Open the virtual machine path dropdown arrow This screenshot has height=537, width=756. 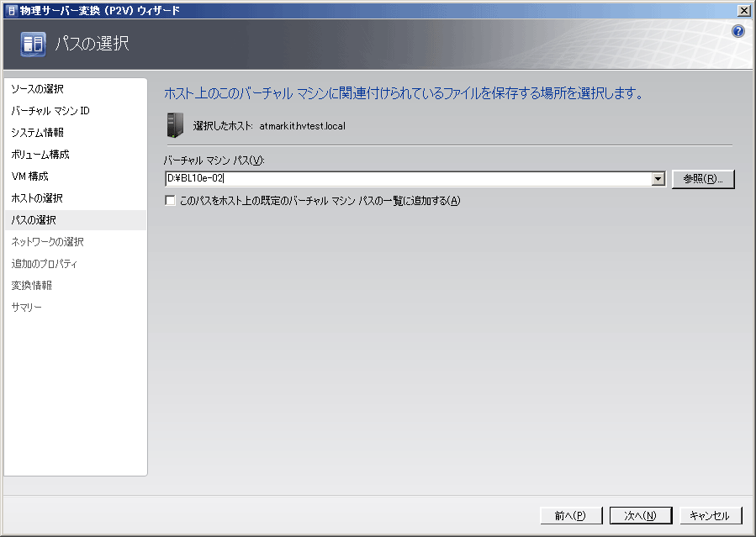[658, 179]
